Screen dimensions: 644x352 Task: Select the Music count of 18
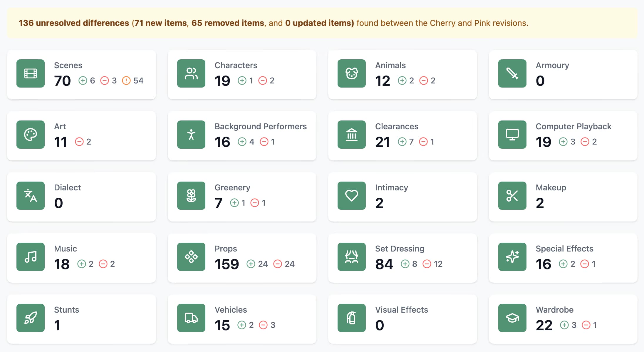pos(62,264)
